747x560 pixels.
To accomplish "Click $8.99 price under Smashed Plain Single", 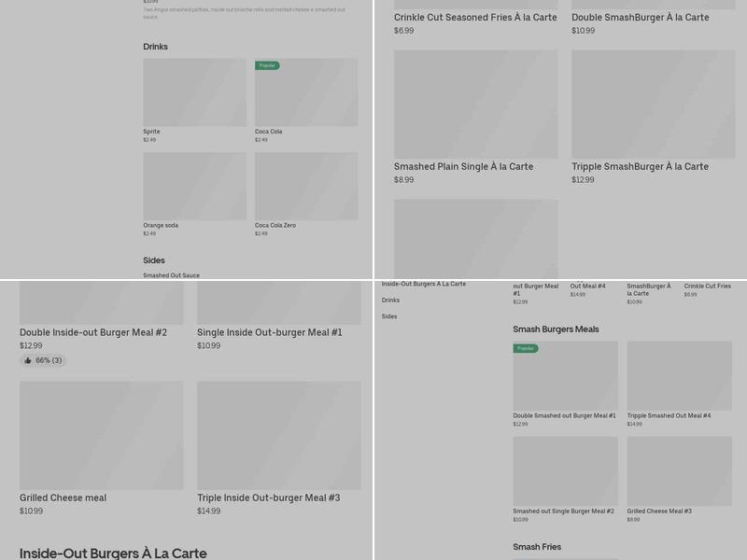I will pos(404,180).
